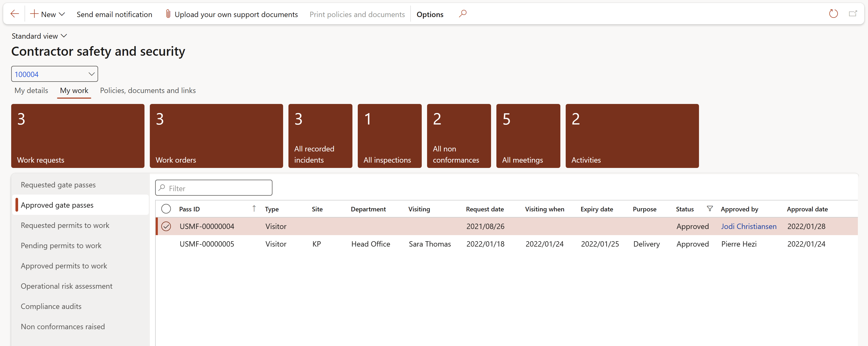Expand the Standard view dropdown
The width and height of the screenshot is (868, 346).
tap(39, 36)
